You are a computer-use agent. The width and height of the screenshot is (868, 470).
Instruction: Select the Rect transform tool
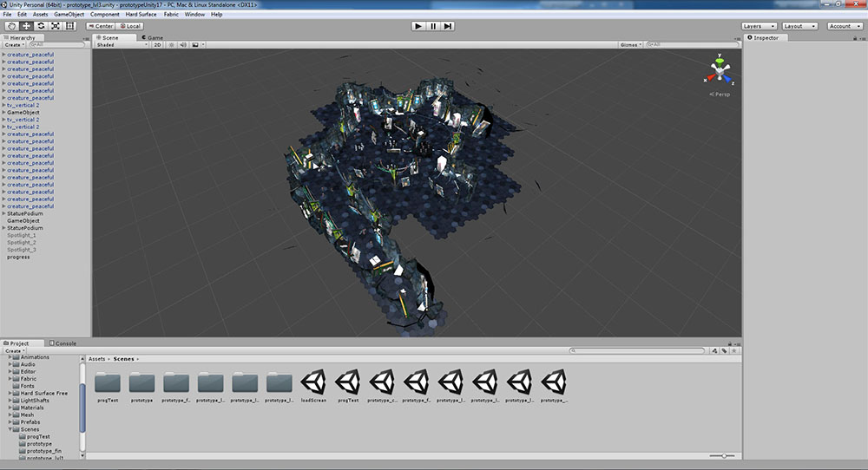pyautogui.click(x=70, y=26)
